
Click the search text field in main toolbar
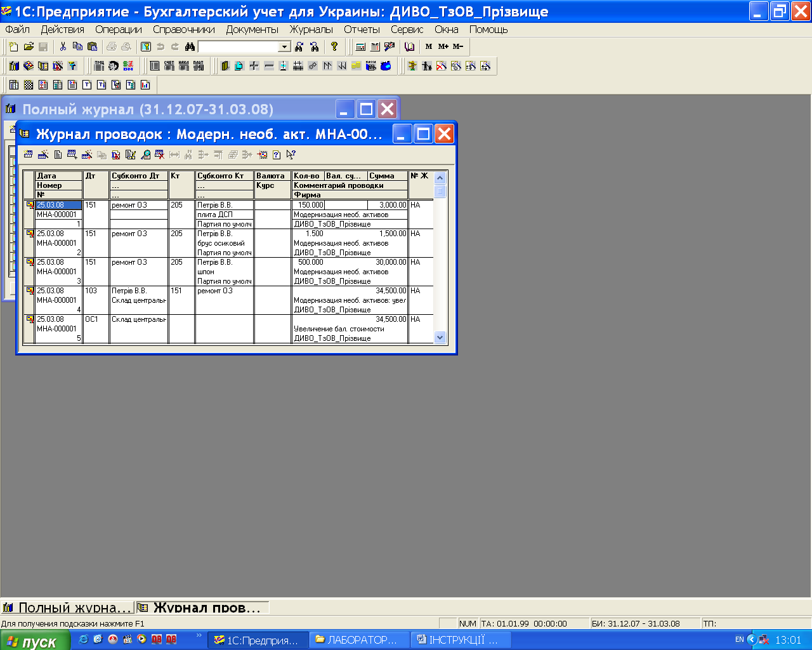click(239, 47)
